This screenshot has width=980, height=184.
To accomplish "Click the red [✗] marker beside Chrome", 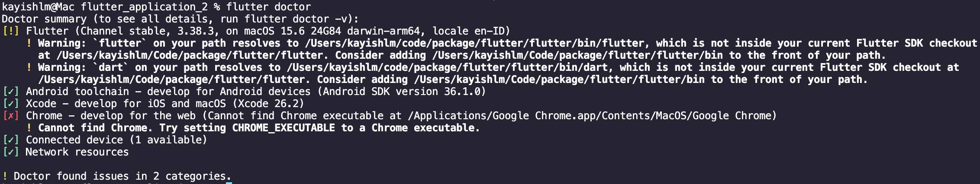I will point(10,116).
